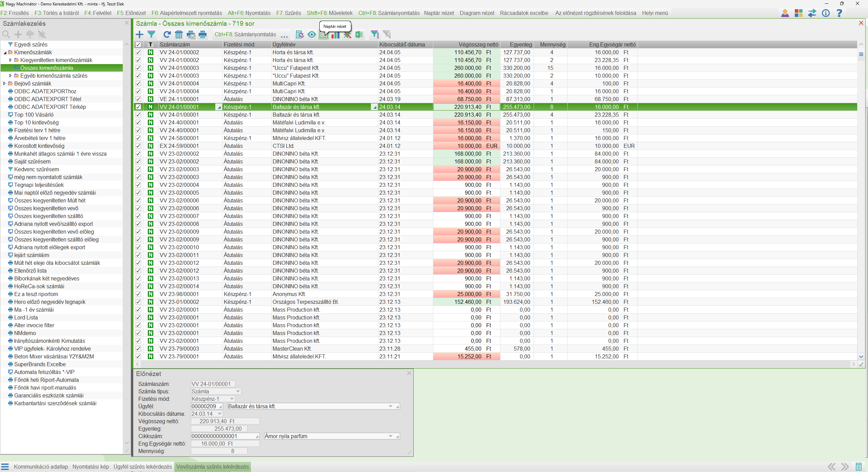Image resolution: width=868 pixels, height=472 pixels.
Task: Click the user profile icon top right
Action: (x=785, y=13)
